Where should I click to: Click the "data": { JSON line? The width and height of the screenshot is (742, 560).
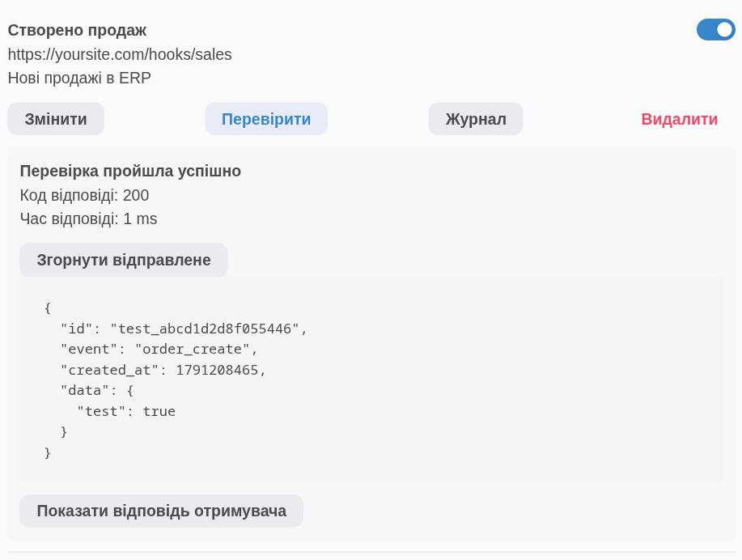click(97, 391)
